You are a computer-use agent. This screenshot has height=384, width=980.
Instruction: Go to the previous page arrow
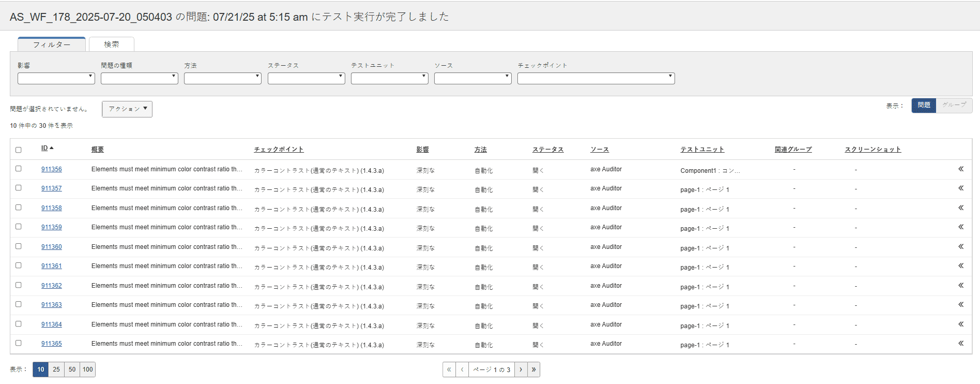click(x=462, y=370)
